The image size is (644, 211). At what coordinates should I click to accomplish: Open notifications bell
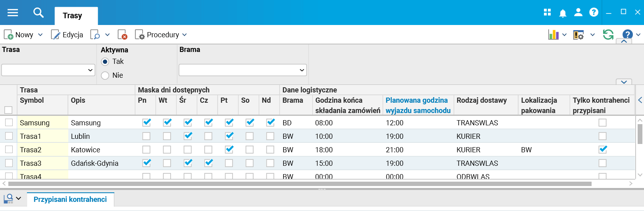(563, 13)
